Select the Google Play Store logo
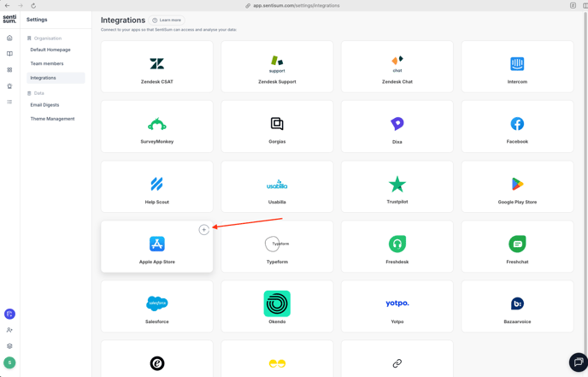 518,184
